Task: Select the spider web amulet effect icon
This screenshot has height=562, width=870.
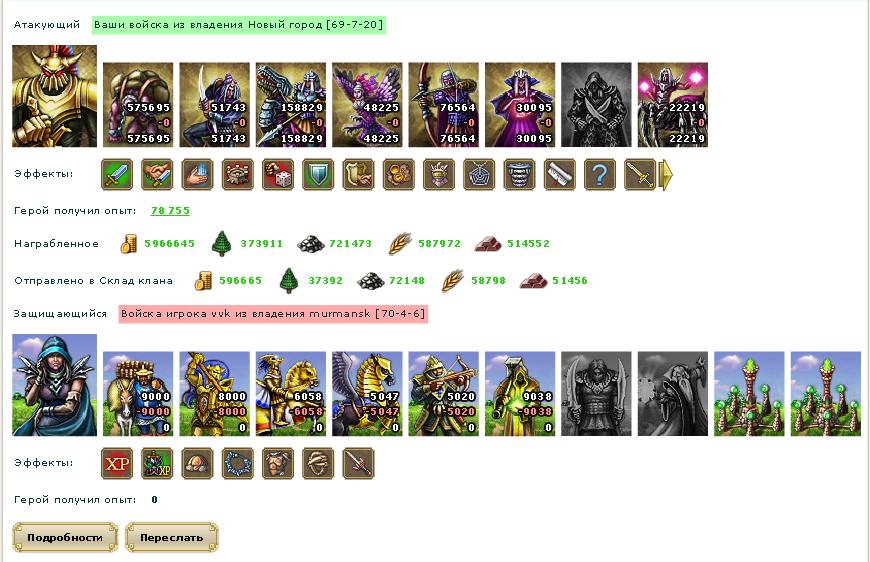Action: pyautogui.click(x=479, y=175)
